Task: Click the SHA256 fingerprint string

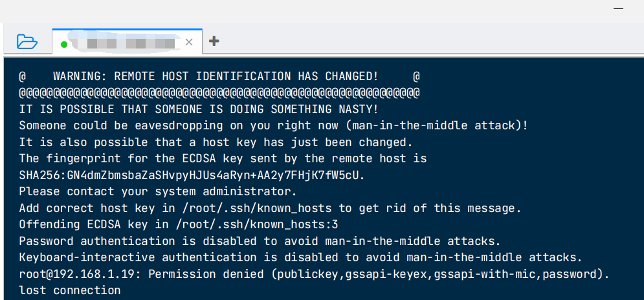Action: click(x=192, y=175)
